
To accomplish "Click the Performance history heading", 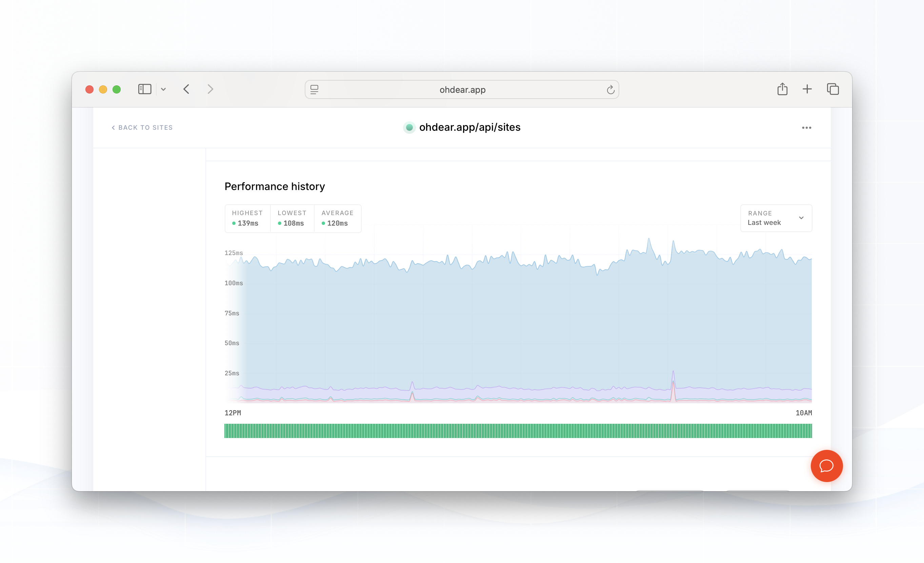I will (x=275, y=187).
